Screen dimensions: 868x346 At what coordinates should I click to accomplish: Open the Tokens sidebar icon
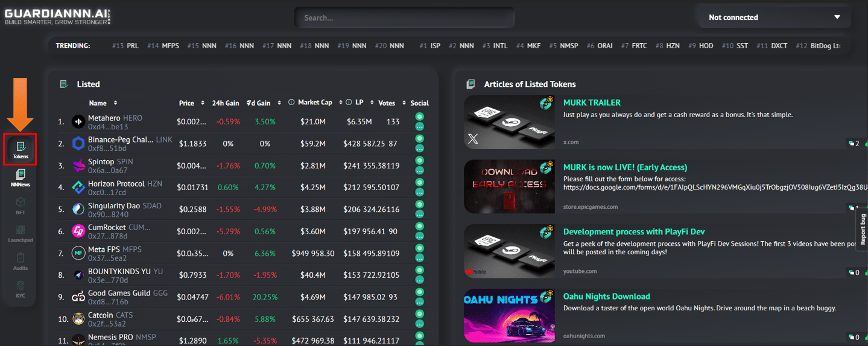(21, 147)
